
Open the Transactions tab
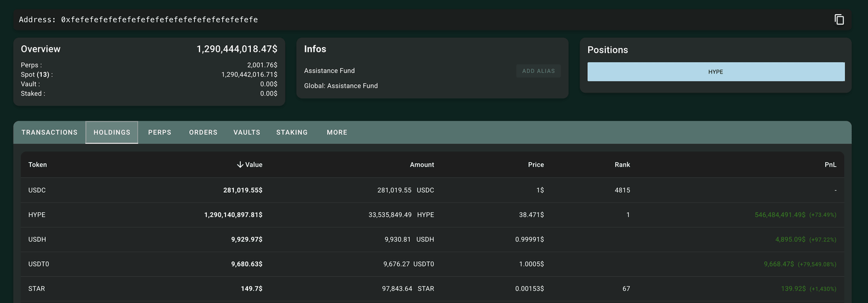50,132
